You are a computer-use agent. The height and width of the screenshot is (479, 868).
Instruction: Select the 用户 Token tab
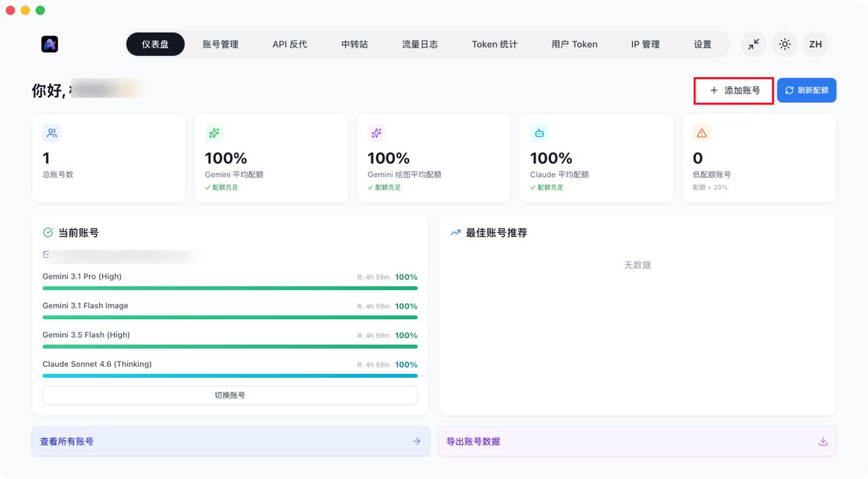[574, 44]
